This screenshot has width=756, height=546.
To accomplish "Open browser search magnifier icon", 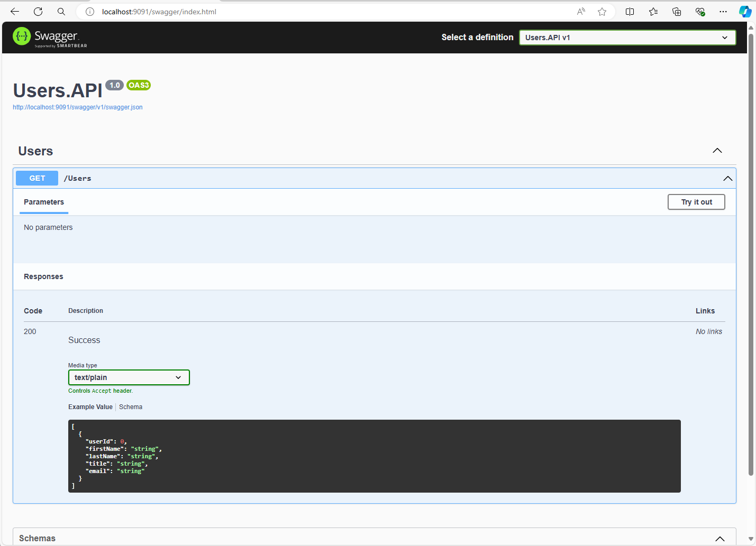I will tap(61, 12).
